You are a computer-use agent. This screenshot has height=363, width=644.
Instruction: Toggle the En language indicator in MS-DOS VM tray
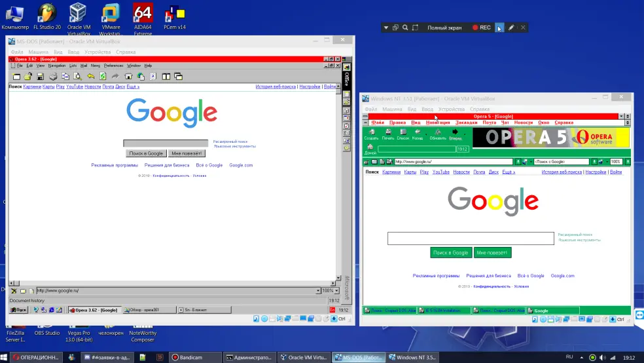pos(332,310)
